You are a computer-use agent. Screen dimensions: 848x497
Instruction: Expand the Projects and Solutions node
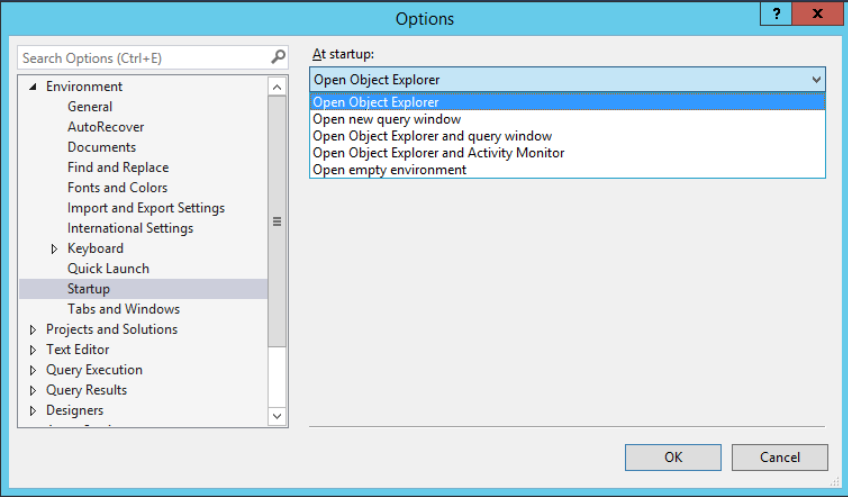click(33, 330)
